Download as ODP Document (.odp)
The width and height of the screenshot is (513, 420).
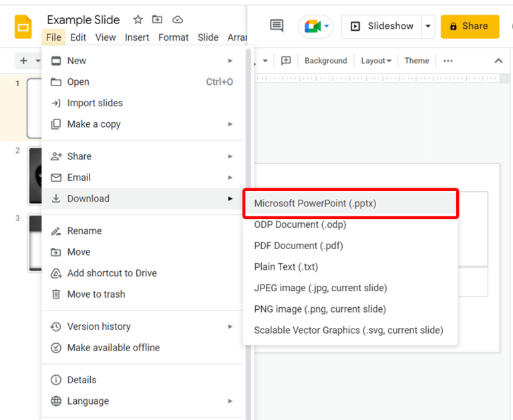[x=351, y=225]
